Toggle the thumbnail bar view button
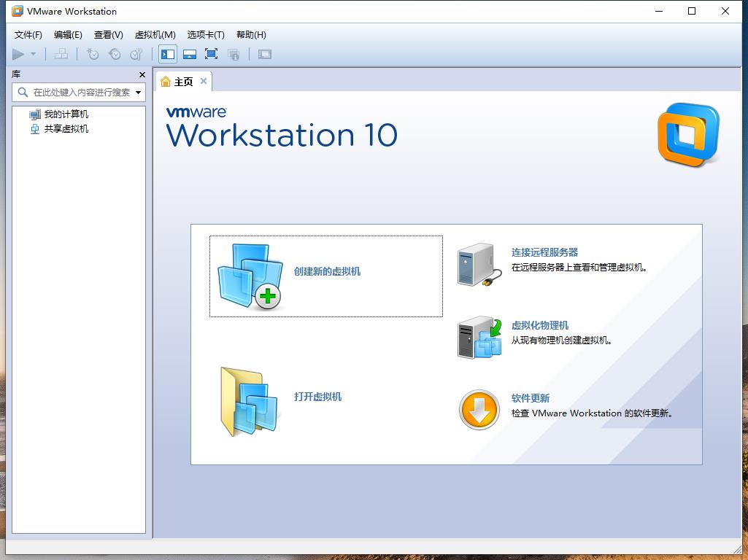The height and width of the screenshot is (560, 748). 190,54
